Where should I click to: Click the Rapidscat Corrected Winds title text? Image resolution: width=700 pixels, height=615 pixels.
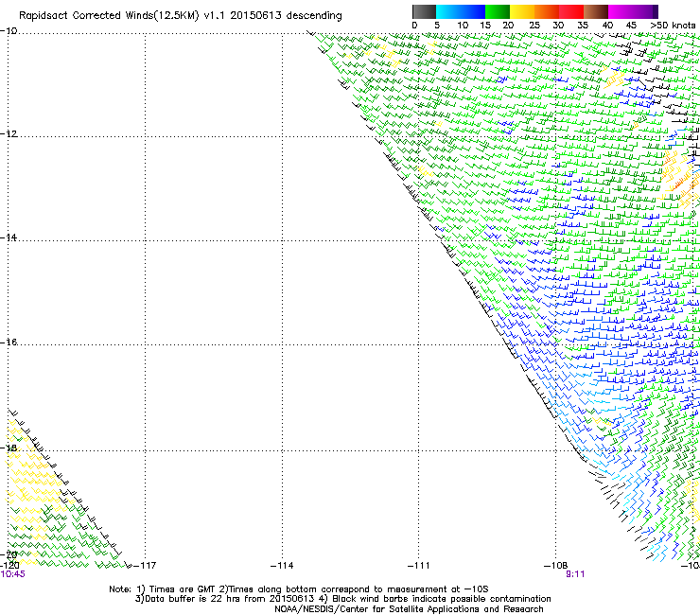tap(181, 16)
